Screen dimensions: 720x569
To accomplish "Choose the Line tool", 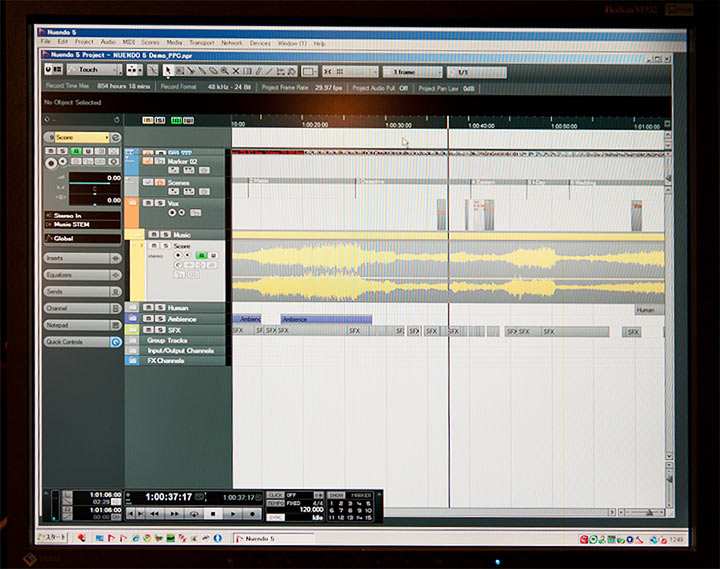I will 270,71.
